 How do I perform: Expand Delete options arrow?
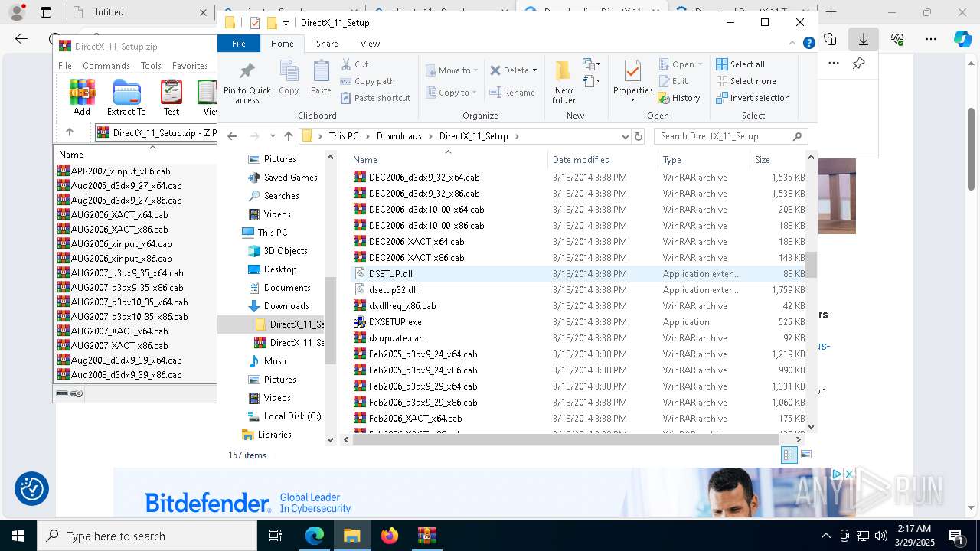pyautogui.click(x=534, y=70)
